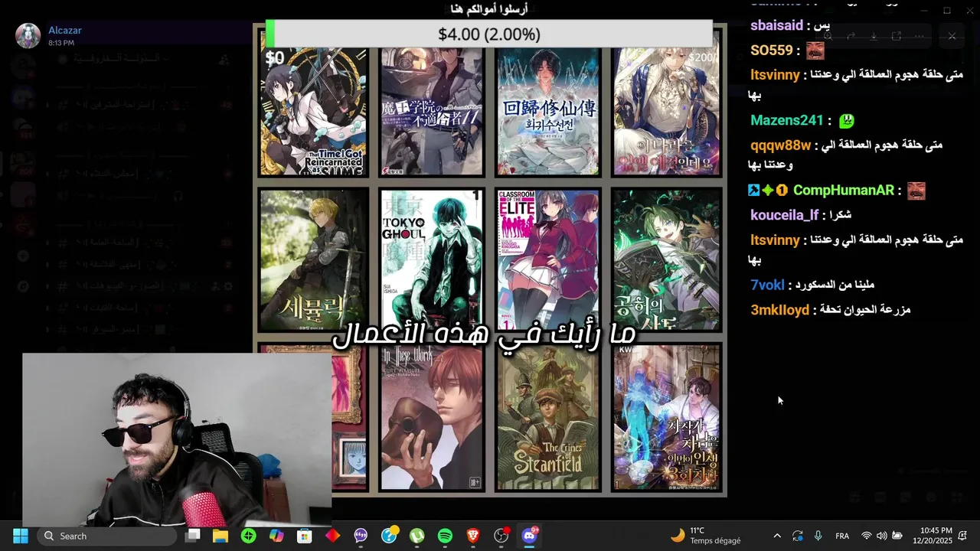The image size is (980, 551).
Task: Open the purple chat bubble app in taskbar
Action: tap(361, 536)
